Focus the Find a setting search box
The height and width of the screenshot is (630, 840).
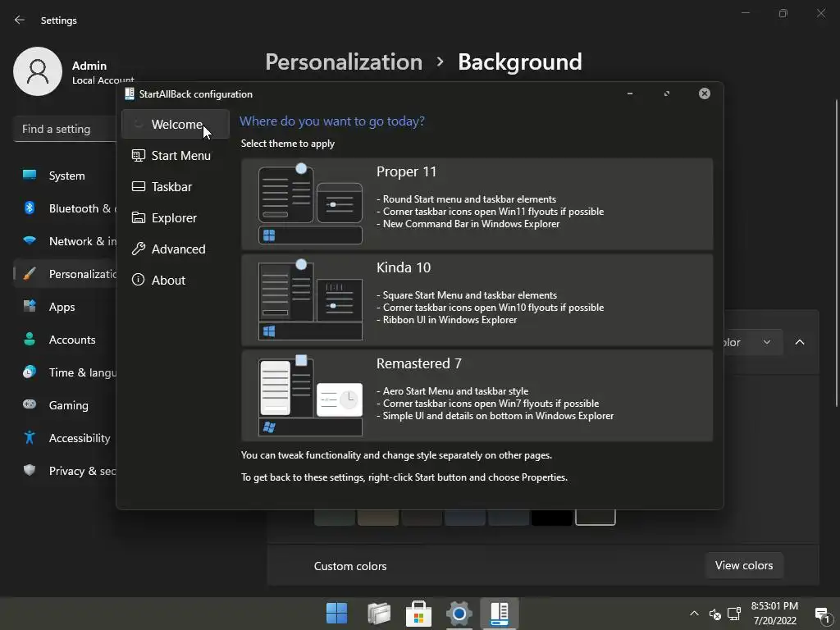coord(64,129)
